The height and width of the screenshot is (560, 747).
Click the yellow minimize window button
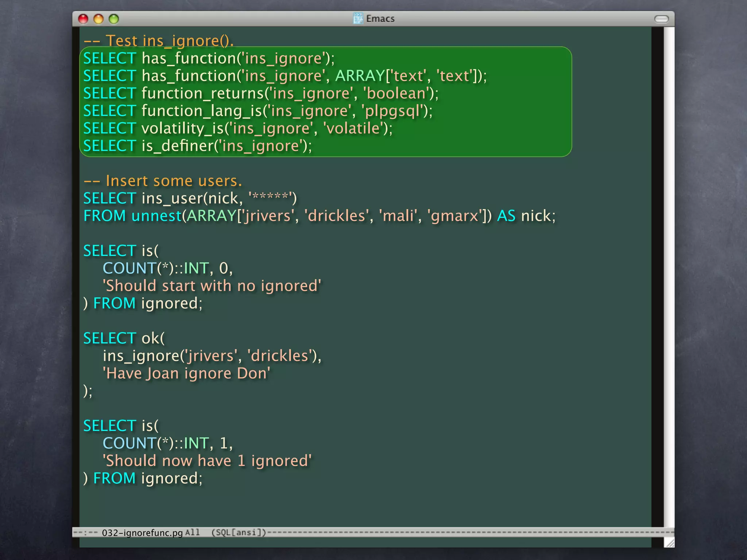(98, 19)
